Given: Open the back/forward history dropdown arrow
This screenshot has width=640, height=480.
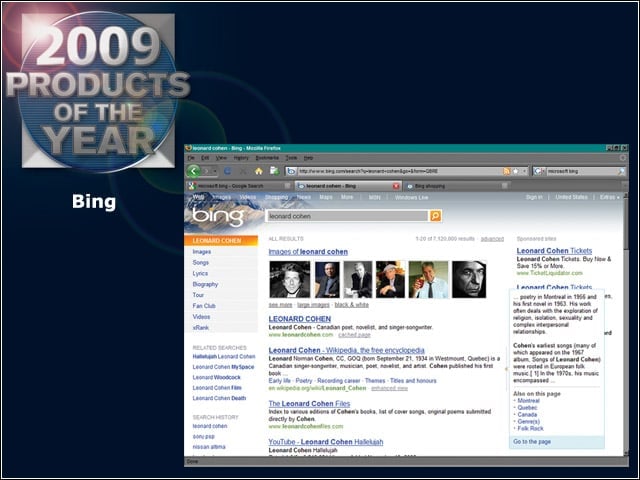Looking at the screenshot, I should [x=215, y=171].
